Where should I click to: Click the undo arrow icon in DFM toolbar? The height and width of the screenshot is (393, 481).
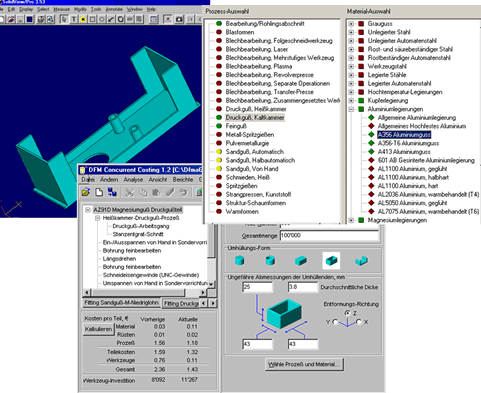183,192
